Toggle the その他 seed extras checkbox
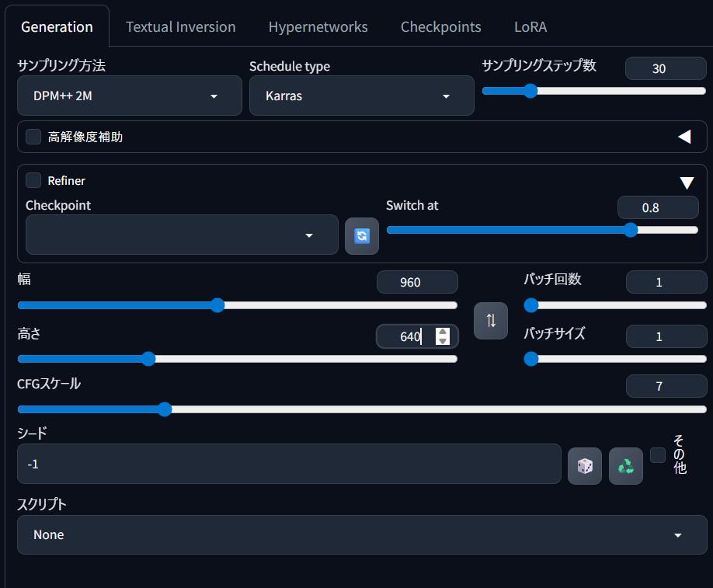 point(658,454)
